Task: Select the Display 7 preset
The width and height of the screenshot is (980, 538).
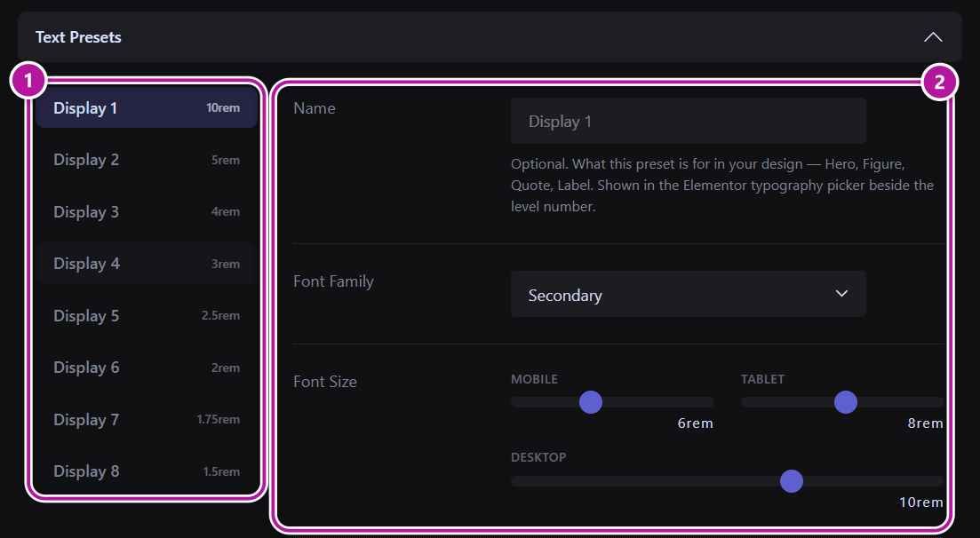Action: point(147,419)
